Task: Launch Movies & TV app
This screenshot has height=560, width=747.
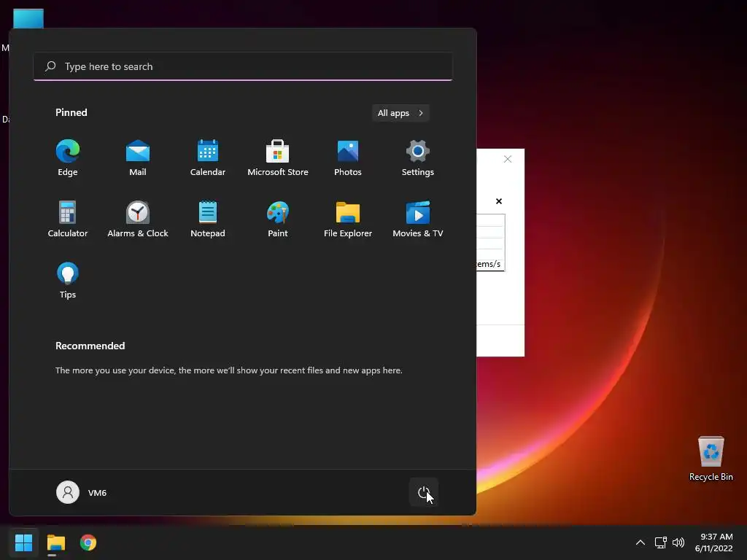Action: (418, 219)
